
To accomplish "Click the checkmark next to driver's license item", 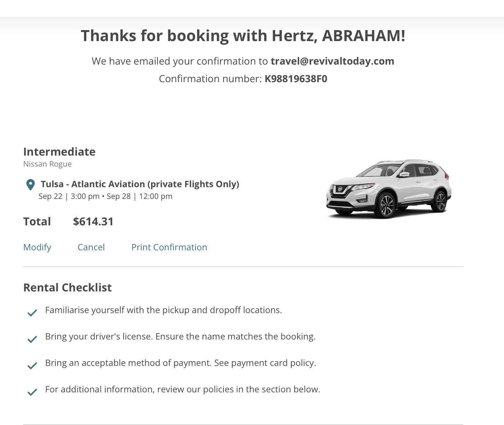I will tap(32, 339).
